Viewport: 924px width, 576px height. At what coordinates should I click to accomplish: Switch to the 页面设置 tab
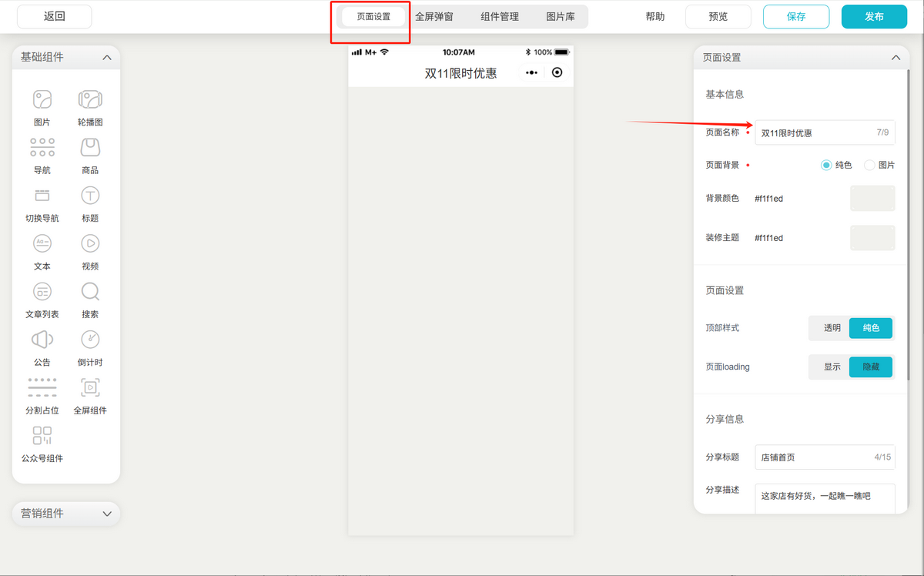tap(373, 16)
